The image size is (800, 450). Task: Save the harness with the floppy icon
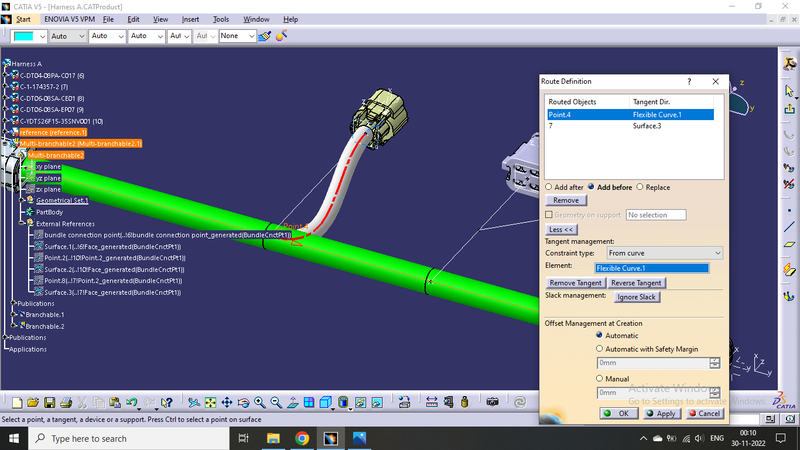pyautogui.click(x=49, y=403)
